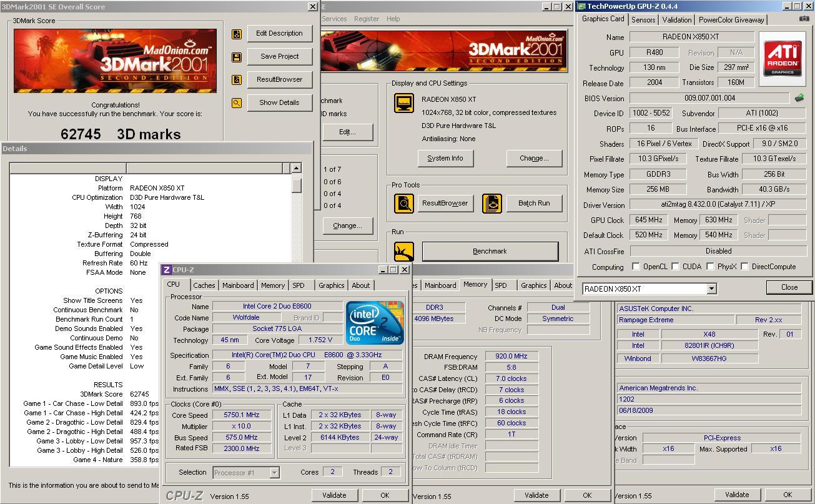Click the Change... button in Display settings
Viewport: 815px width, 504px height.
click(x=534, y=159)
